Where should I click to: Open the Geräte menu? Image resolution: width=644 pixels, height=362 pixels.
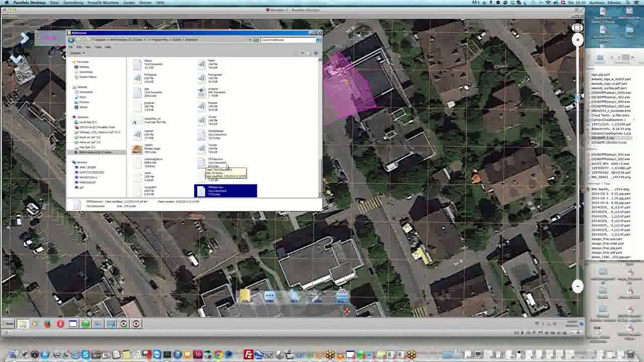(x=129, y=3)
